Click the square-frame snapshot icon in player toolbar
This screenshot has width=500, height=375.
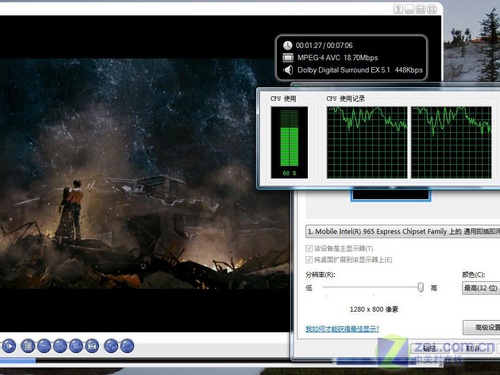coord(92,346)
